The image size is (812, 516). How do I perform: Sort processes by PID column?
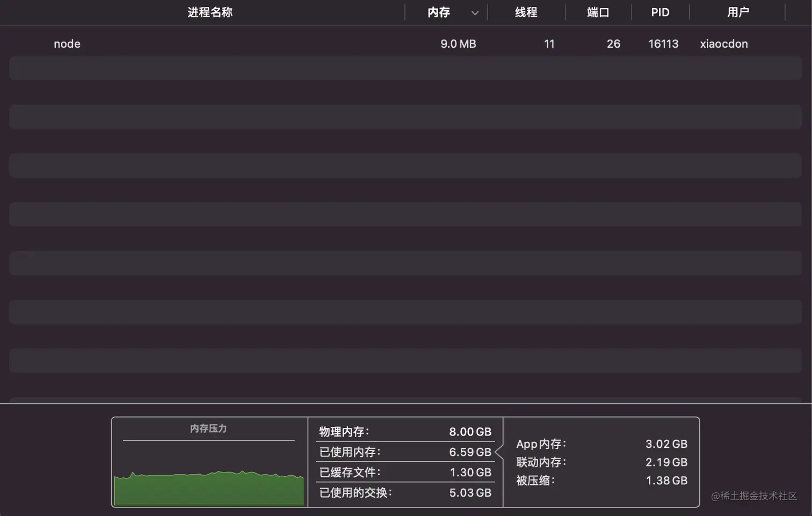coord(660,12)
